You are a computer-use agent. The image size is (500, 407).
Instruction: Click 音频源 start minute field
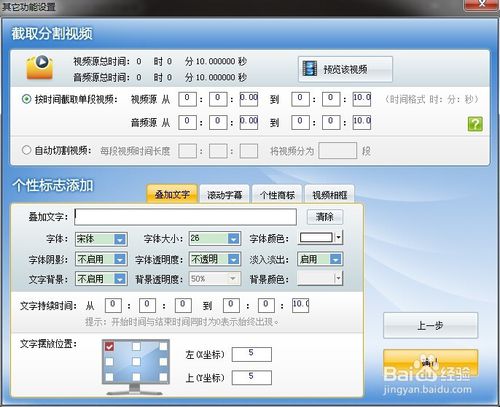[x=218, y=122]
